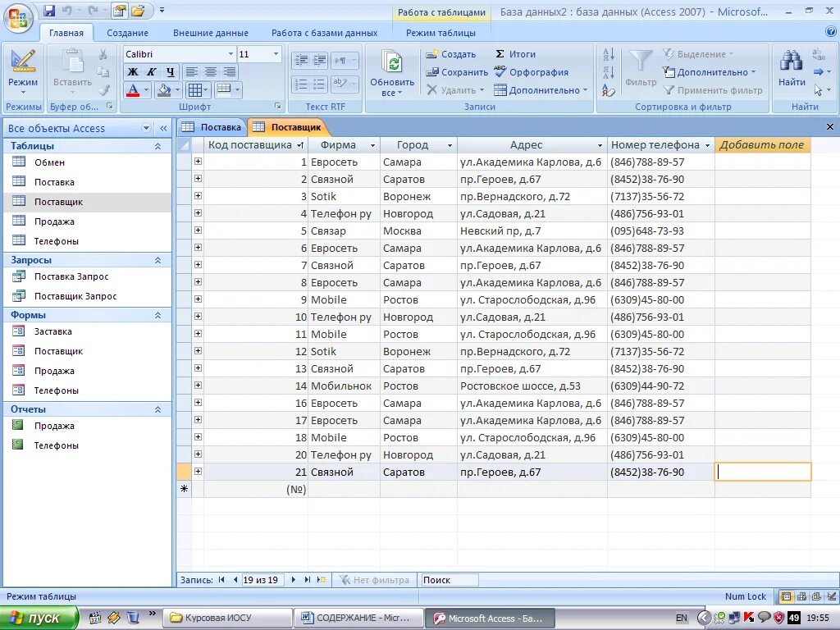Open Режим таблицы ribbon tab
Screen dimensions: 840x630
click(x=441, y=33)
